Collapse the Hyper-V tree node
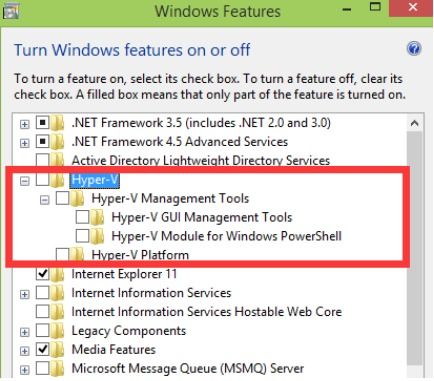 24,181
